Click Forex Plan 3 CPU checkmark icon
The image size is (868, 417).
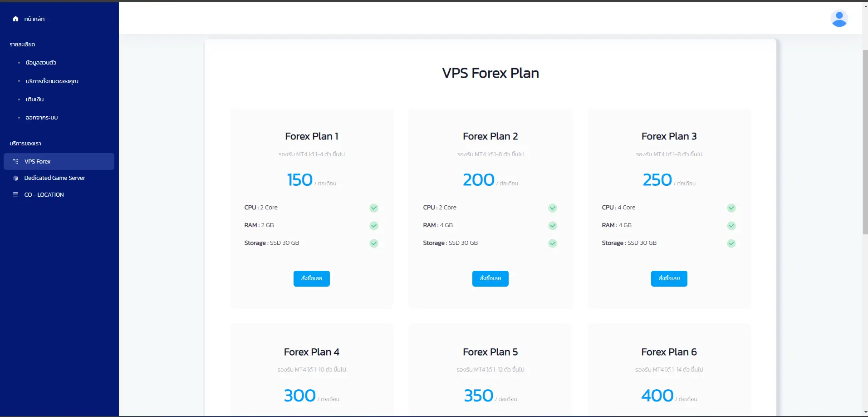(731, 208)
